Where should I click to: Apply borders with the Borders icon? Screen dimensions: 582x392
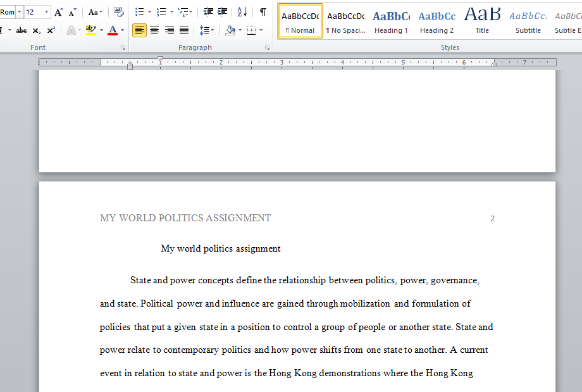pos(251,30)
